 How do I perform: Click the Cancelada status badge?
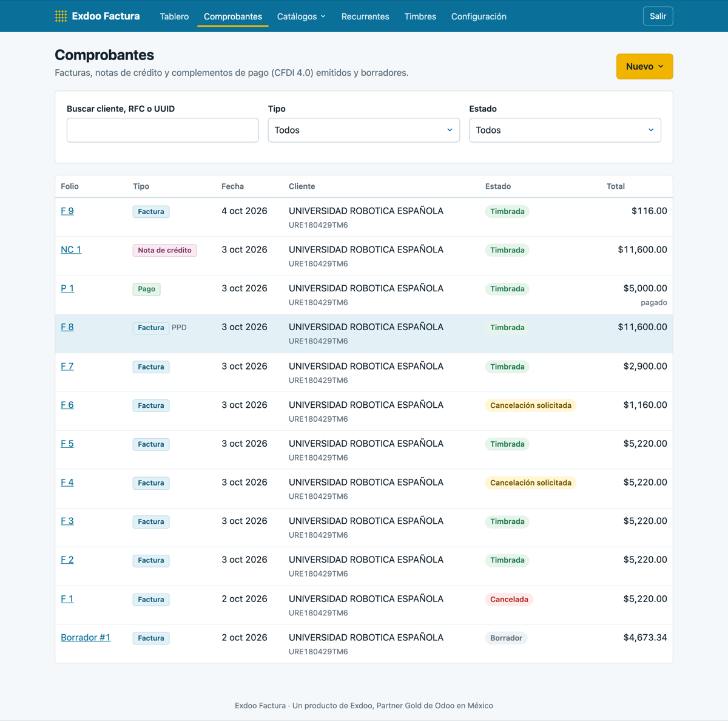click(x=509, y=600)
